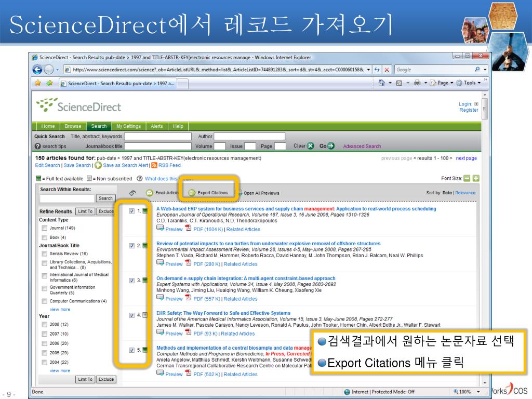Check the Journal (149) content type box
Image resolution: width=532 pixels, height=399 pixels.
click(44, 228)
